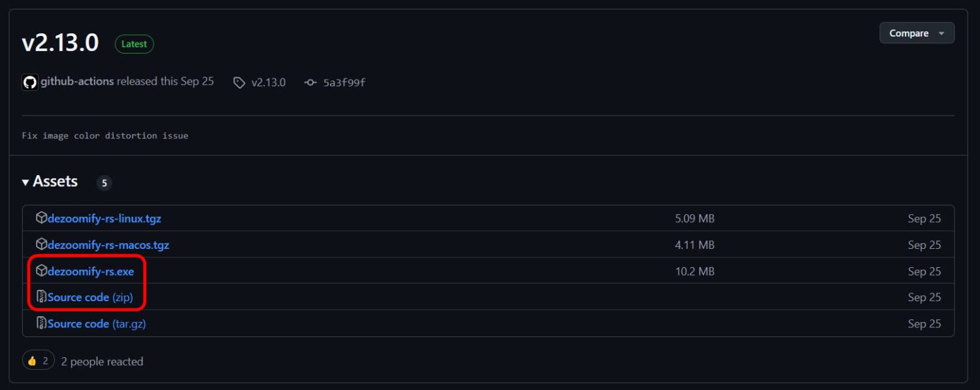The height and width of the screenshot is (390, 980).
Task: Download dezoomify-rs-linux.tgz
Action: 105,219
